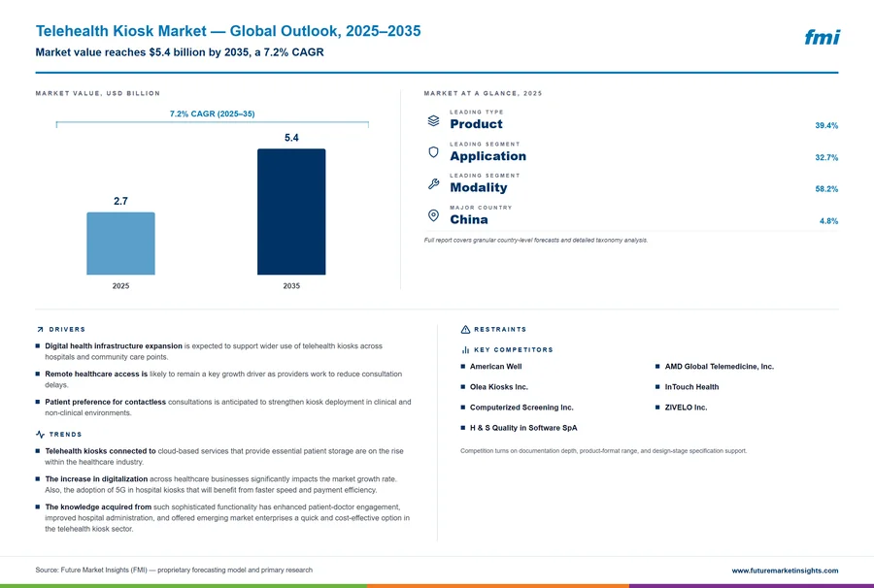Click the Restraints section heading
The height and width of the screenshot is (588, 874).
[500, 330]
